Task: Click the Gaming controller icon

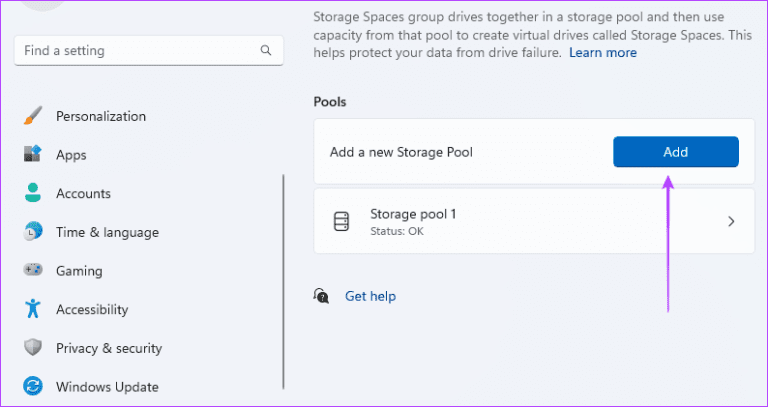Action: [x=33, y=271]
